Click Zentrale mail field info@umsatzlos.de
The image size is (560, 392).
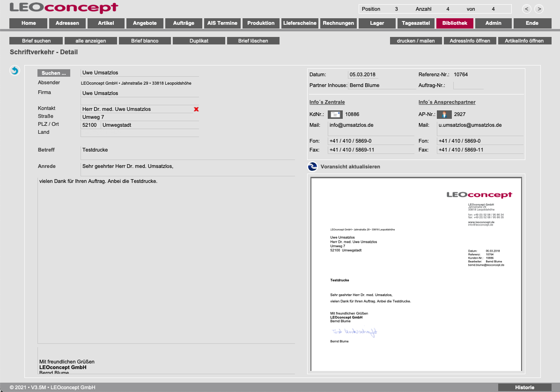point(371,129)
